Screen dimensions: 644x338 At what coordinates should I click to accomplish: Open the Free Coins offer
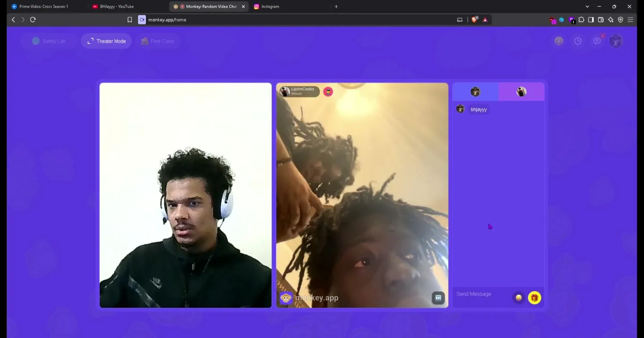point(158,41)
